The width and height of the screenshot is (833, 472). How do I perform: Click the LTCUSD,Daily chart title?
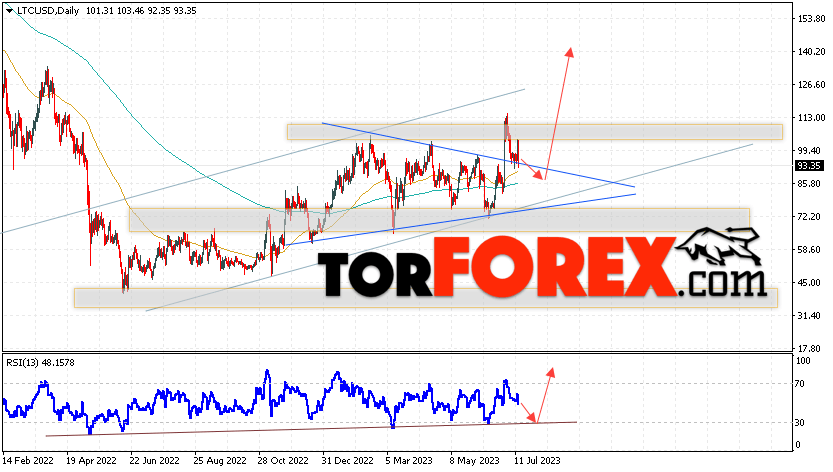48,11
